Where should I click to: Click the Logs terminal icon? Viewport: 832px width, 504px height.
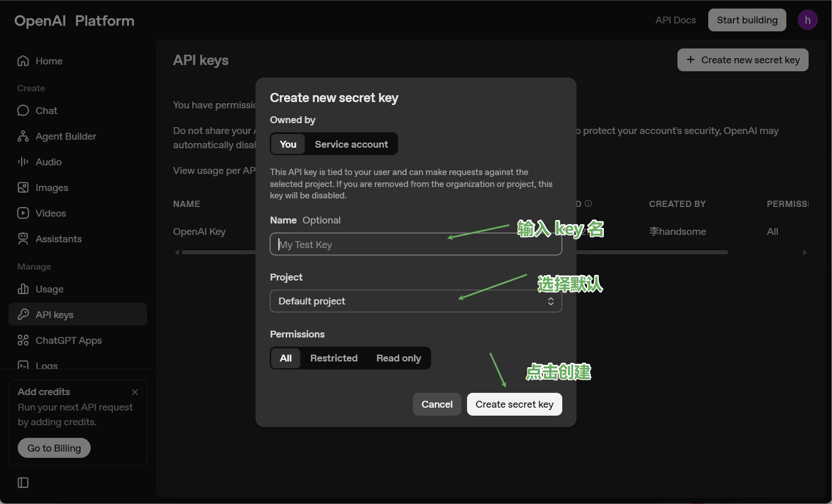pos(23,365)
